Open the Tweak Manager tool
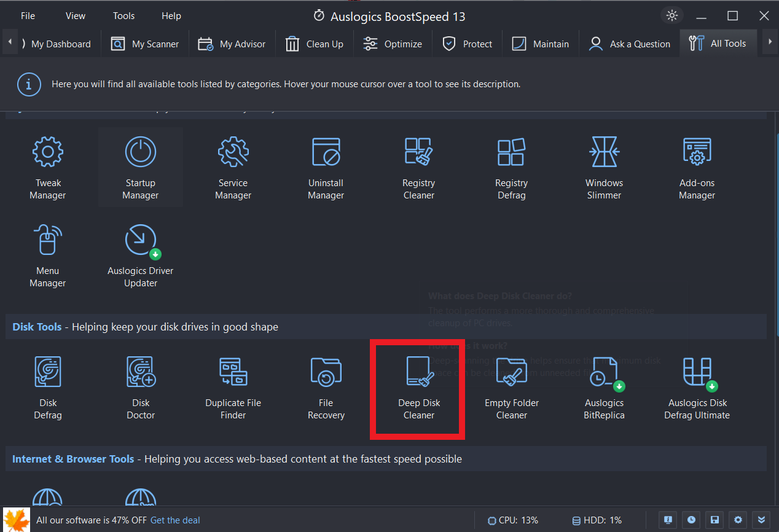779x532 pixels. [x=48, y=168]
